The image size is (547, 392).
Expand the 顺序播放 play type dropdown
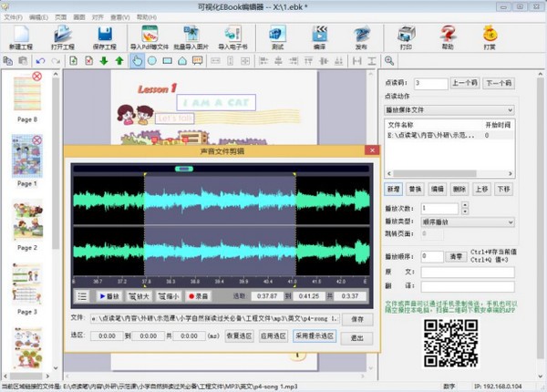(511, 221)
